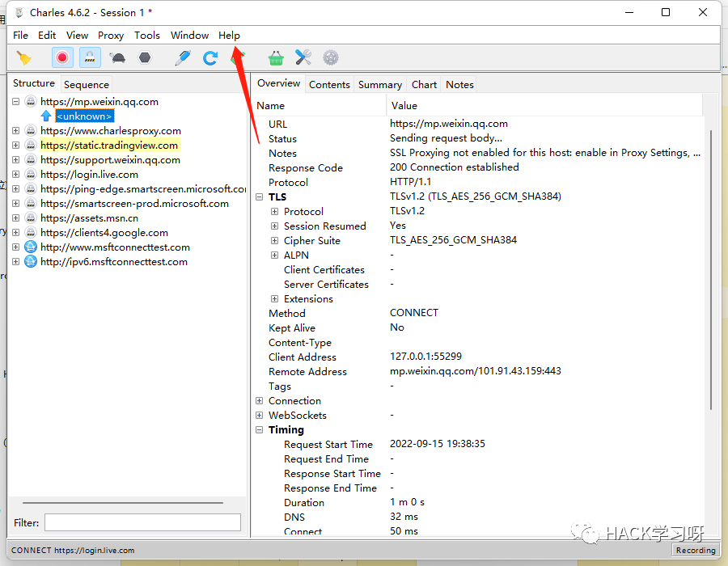Expand the WebSockets section
Viewport: 728px width, 566px height.
point(259,416)
